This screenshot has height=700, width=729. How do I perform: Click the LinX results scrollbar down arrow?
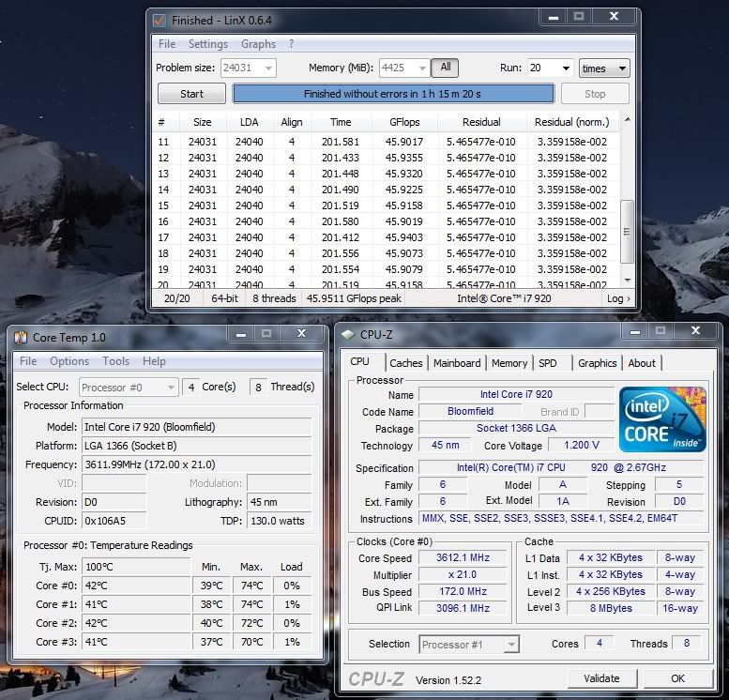point(627,280)
